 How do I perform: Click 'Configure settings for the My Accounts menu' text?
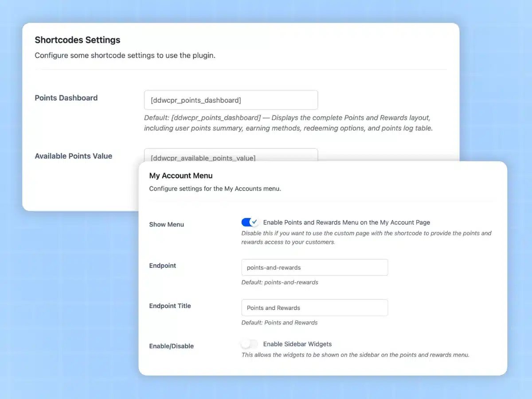point(215,188)
